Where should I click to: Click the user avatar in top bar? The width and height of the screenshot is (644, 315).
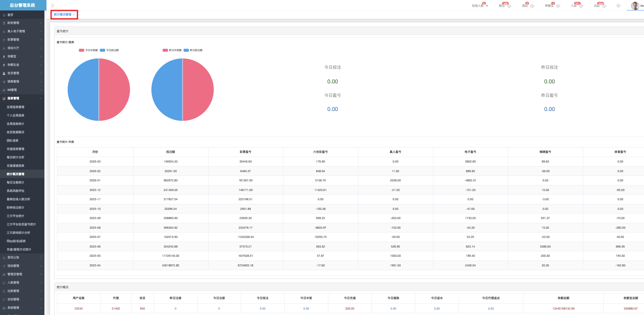(x=635, y=5)
